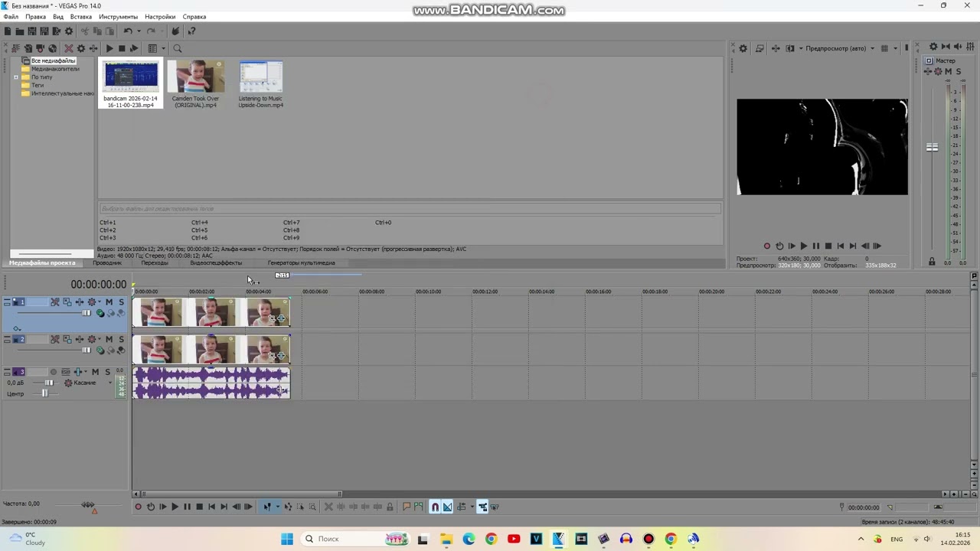
Task: Click the timeline Record button
Action: point(139,507)
